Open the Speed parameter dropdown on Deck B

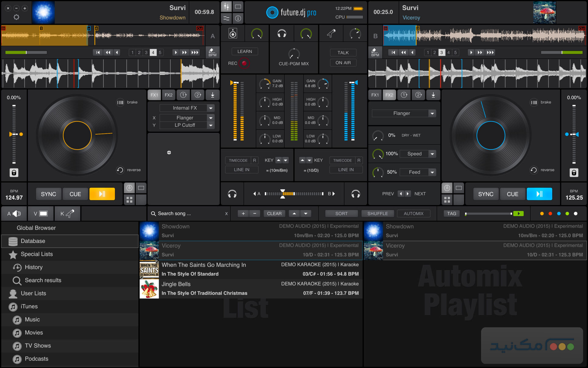(418, 153)
